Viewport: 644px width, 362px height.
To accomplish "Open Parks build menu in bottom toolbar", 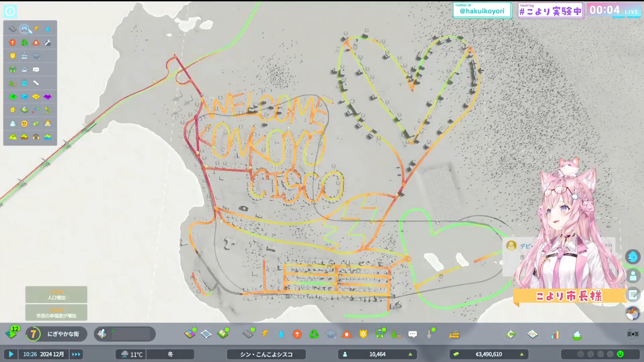I will coord(396,334).
